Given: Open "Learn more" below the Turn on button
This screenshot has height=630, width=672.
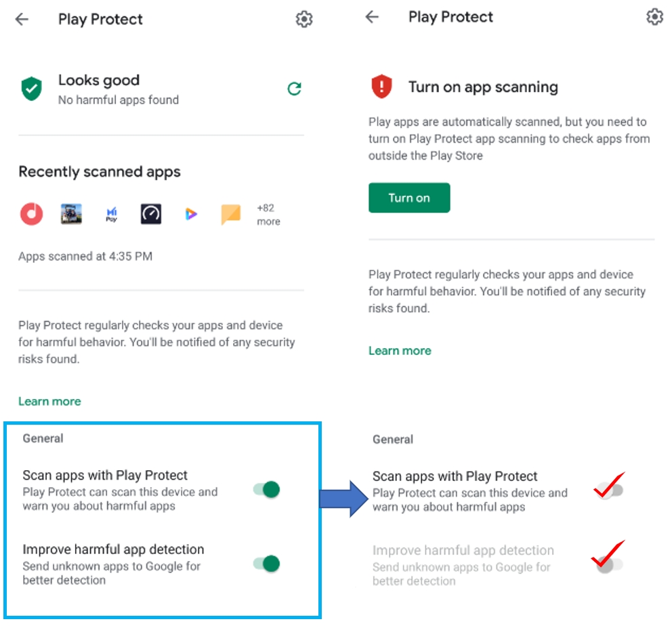Looking at the screenshot, I should pyautogui.click(x=400, y=350).
